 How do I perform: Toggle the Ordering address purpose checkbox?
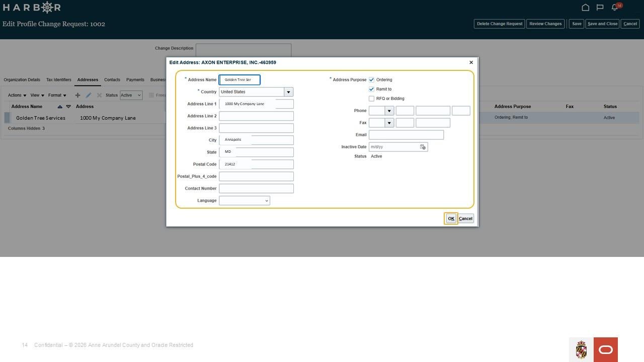(371, 80)
